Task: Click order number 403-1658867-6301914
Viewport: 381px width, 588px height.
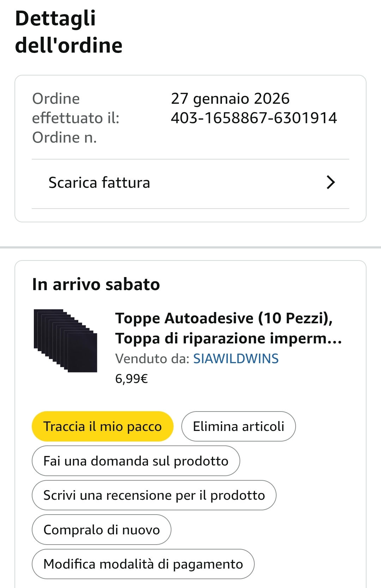Action: coord(254,118)
